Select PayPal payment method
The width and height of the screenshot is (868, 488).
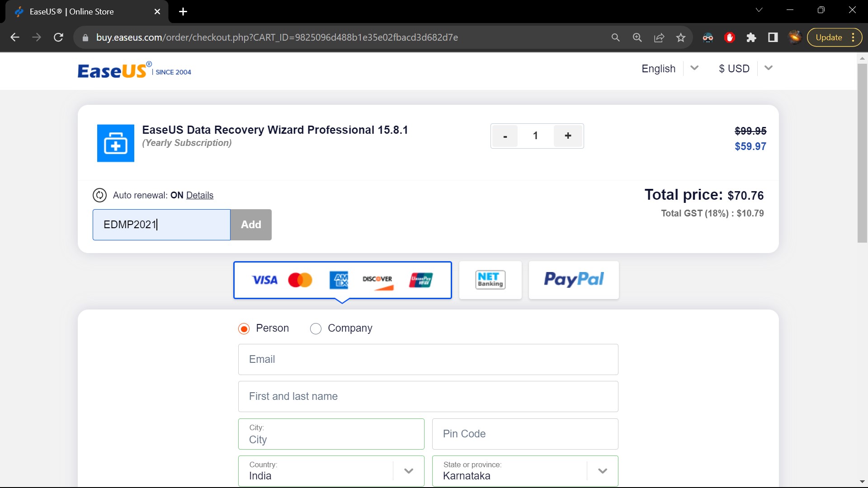pos(574,280)
